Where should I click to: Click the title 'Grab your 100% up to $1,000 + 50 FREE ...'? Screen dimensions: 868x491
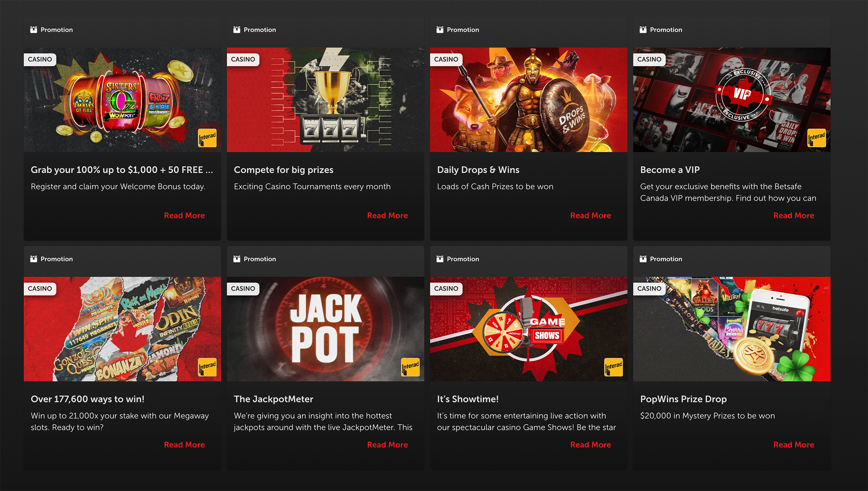pyautogui.click(x=122, y=170)
